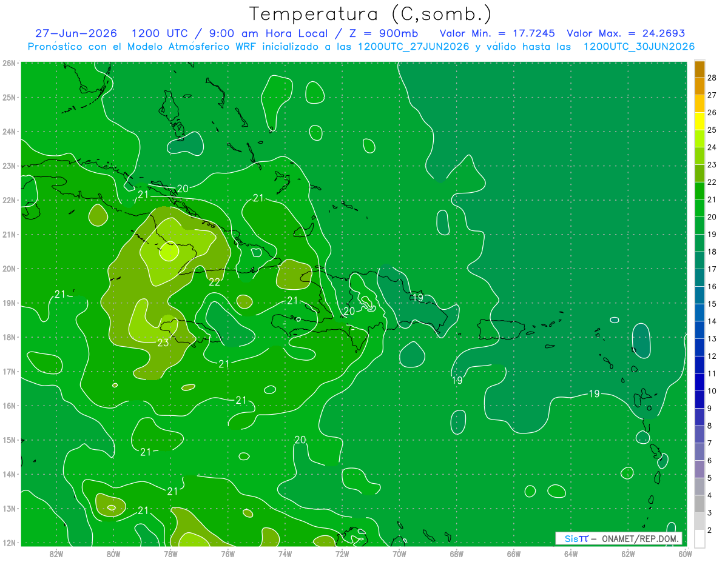Click the latitude axis label "24N"
Image resolution: width=728 pixels, height=562 pixels.
click(x=10, y=132)
